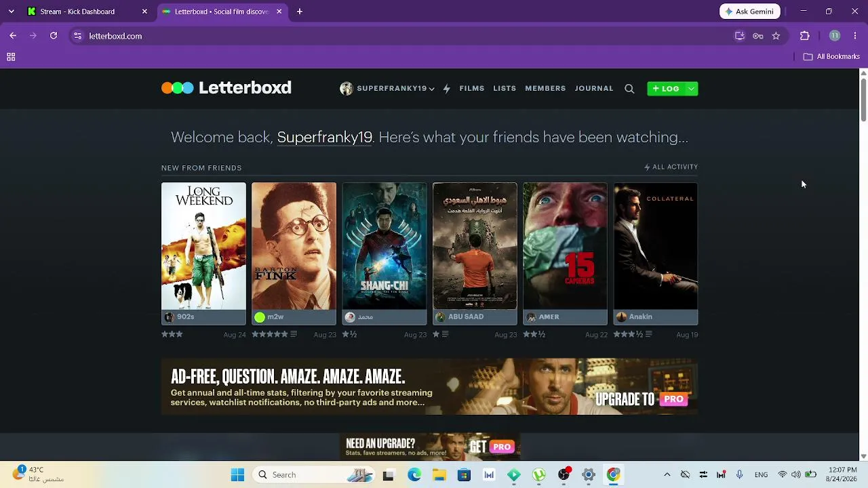This screenshot has width=868, height=488.
Task: Click the m2w green avatar
Action: click(x=260, y=317)
